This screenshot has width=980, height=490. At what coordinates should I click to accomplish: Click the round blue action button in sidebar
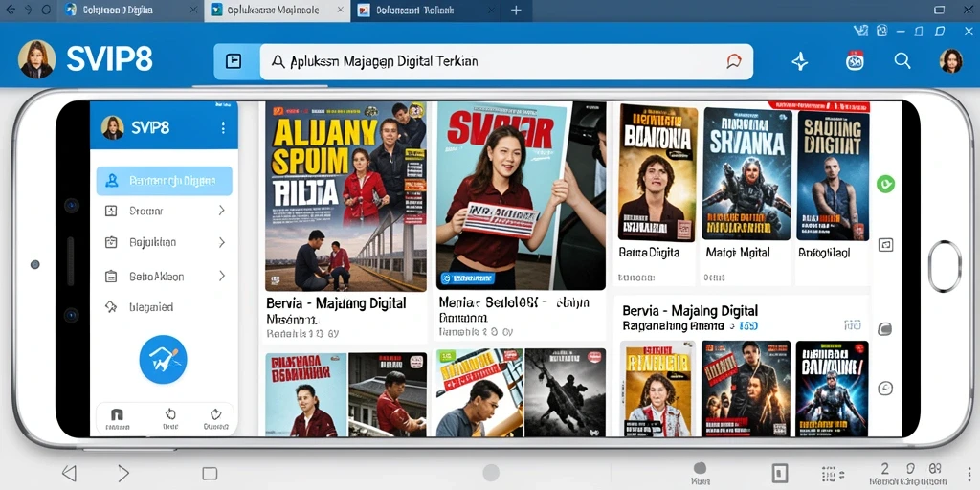[x=163, y=360]
